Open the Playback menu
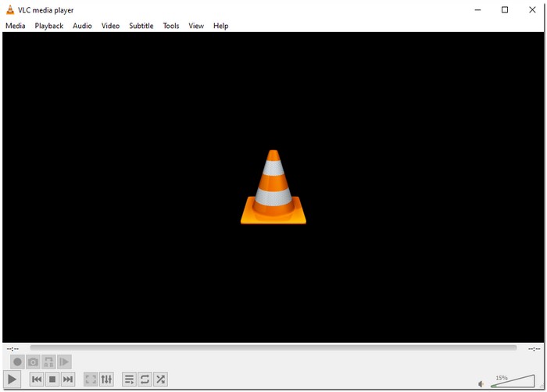The image size is (547, 392). (x=48, y=26)
